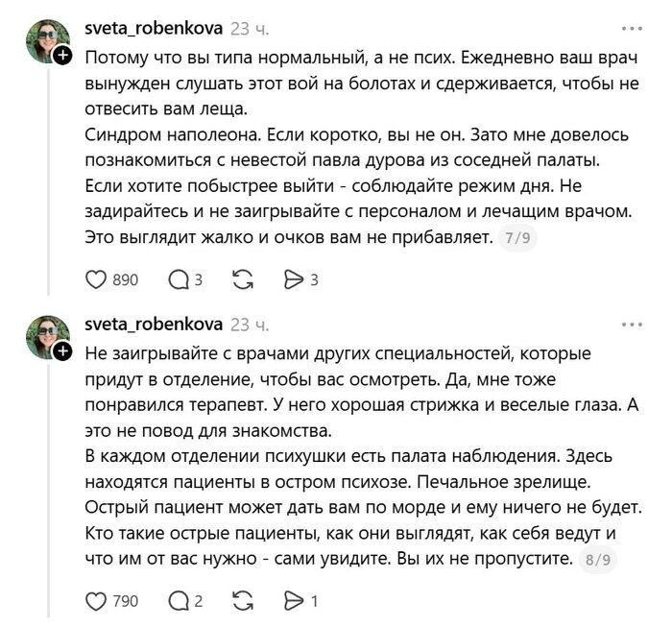Viewport: 672px width, 627px height.
Task: Repost the second post marked 8/9
Action: pos(243,601)
